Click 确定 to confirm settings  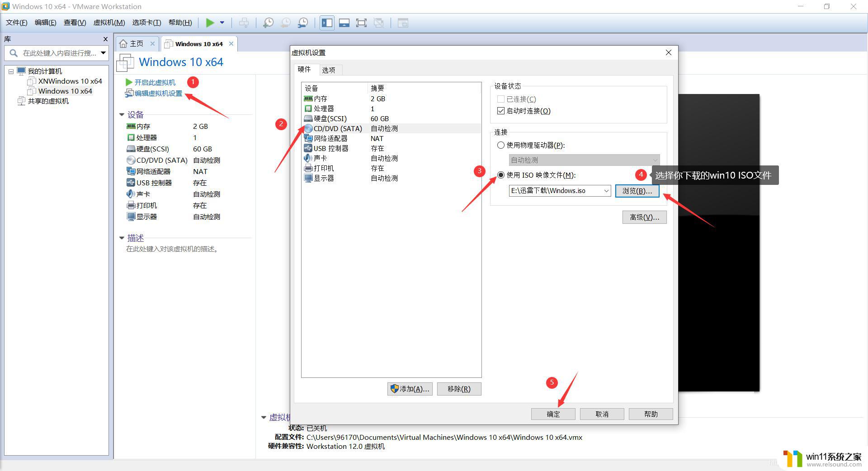pyautogui.click(x=553, y=414)
